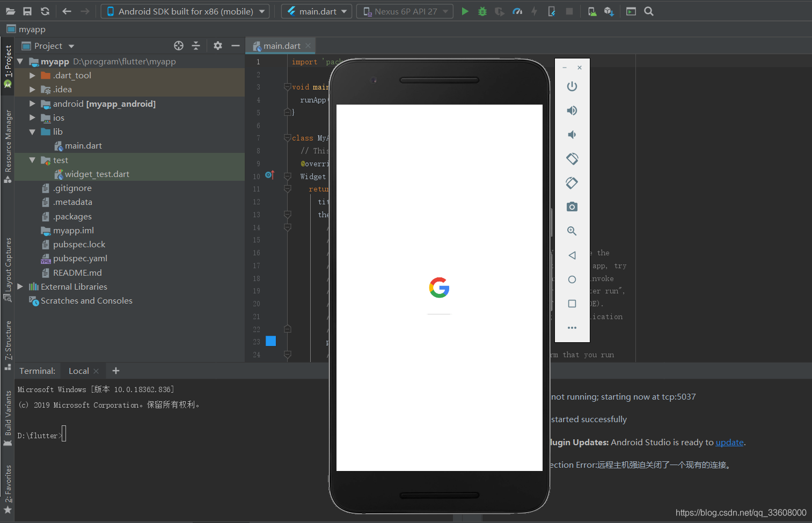Click the Profile gauge icon
Screen dimensions: 812x523
[x=517, y=11]
